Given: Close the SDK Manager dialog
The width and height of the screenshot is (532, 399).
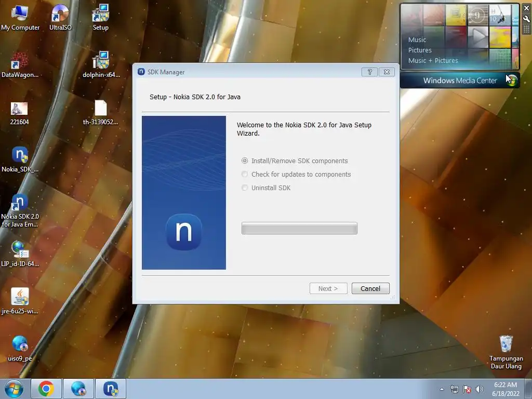Looking at the screenshot, I should (x=387, y=72).
